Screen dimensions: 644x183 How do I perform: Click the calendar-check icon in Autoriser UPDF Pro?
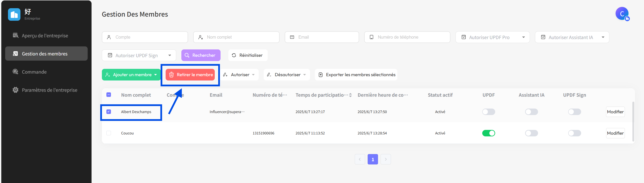pyautogui.click(x=464, y=37)
